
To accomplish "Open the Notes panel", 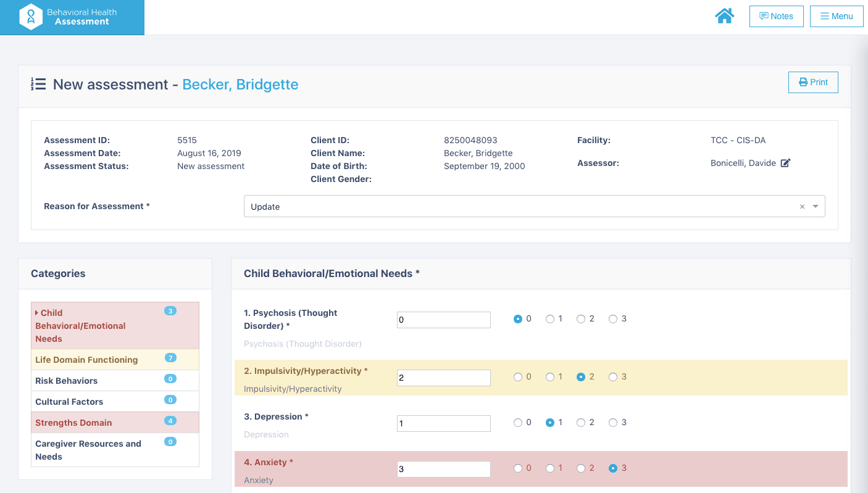I will click(x=776, y=16).
